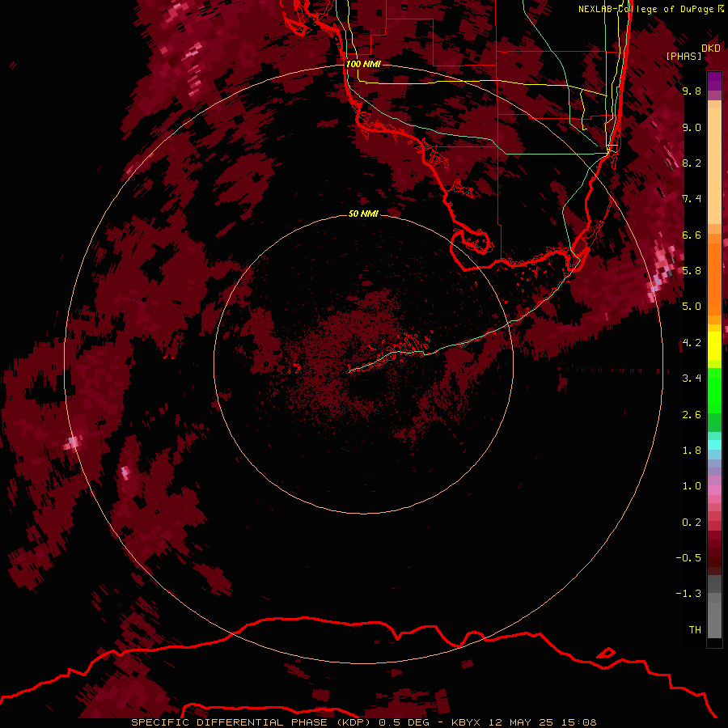Click the 2.6 scale label
This screenshot has width=728, height=728.
point(692,415)
